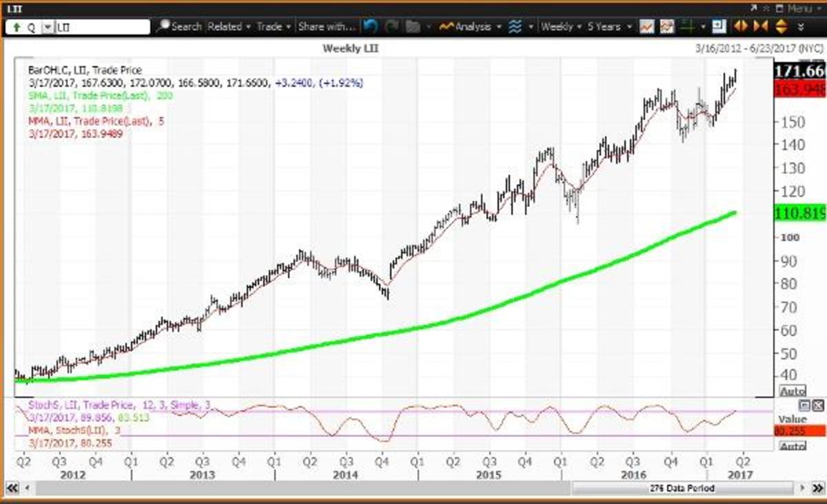827x504 pixels.
Task: Click the Search magnifier icon
Action: pyautogui.click(x=163, y=27)
